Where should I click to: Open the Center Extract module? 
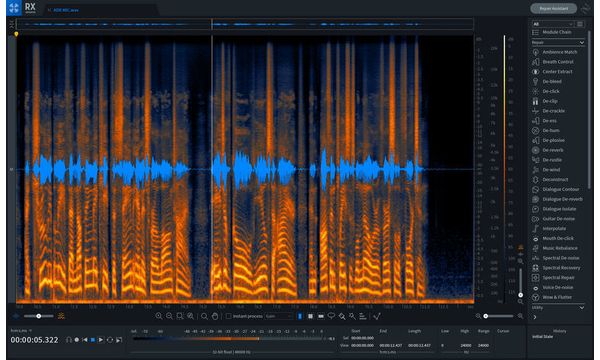coord(553,72)
